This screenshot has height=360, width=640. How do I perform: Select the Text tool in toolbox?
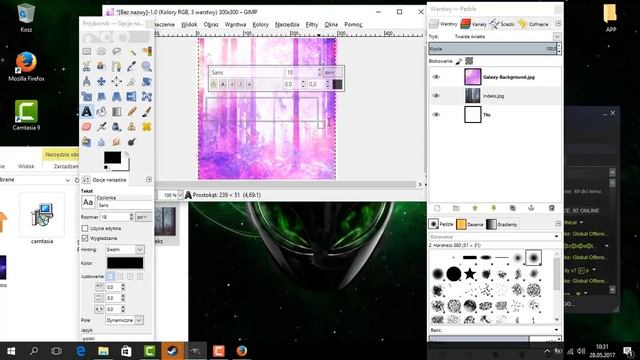87,111
